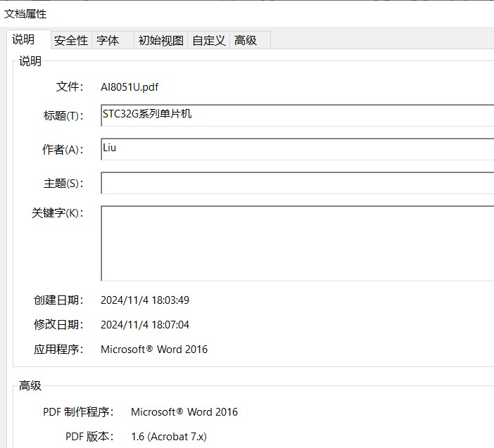Open the 自定义 tab
The image size is (494, 448).
(209, 40)
